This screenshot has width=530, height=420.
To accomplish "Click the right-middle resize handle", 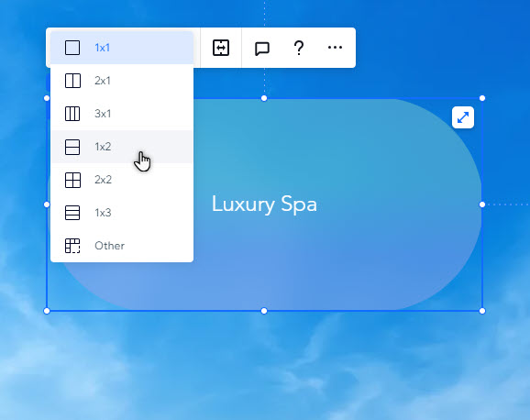I will pyautogui.click(x=482, y=204).
